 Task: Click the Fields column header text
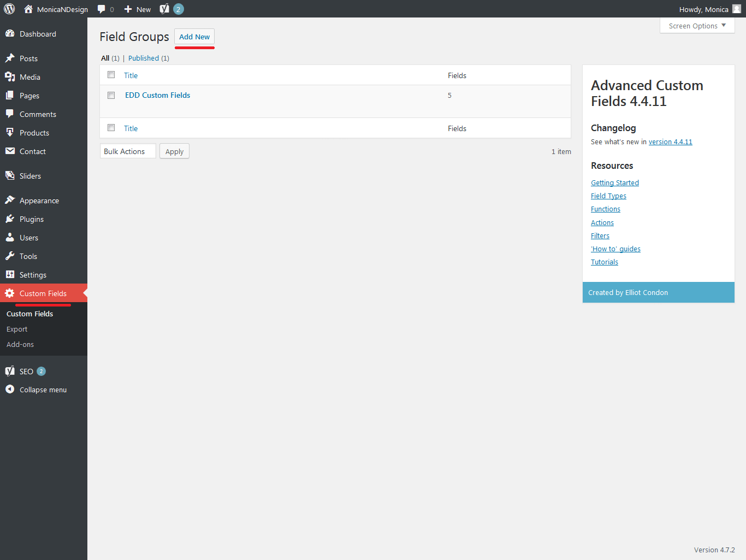point(457,75)
